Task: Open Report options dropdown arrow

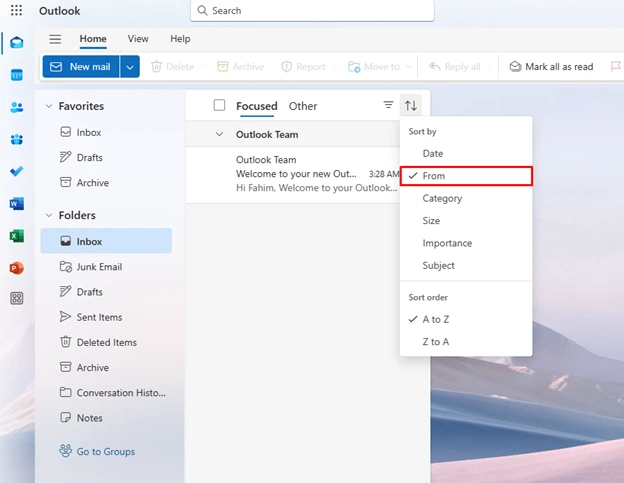Action: tap(334, 67)
